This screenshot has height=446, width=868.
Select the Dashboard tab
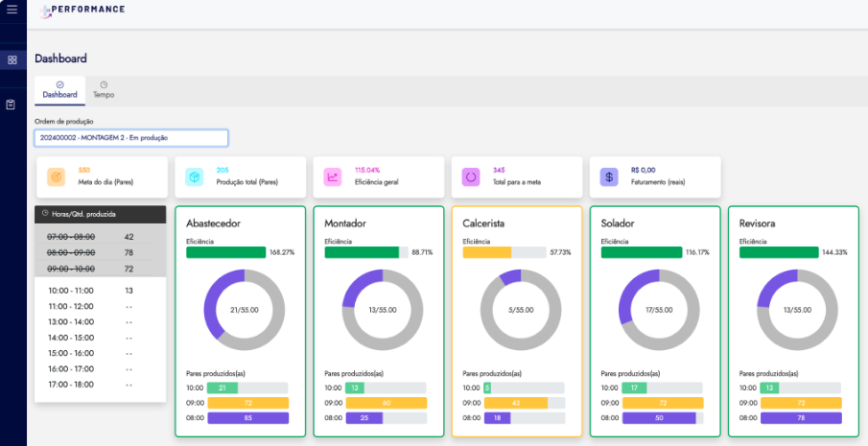(x=59, y=90)
